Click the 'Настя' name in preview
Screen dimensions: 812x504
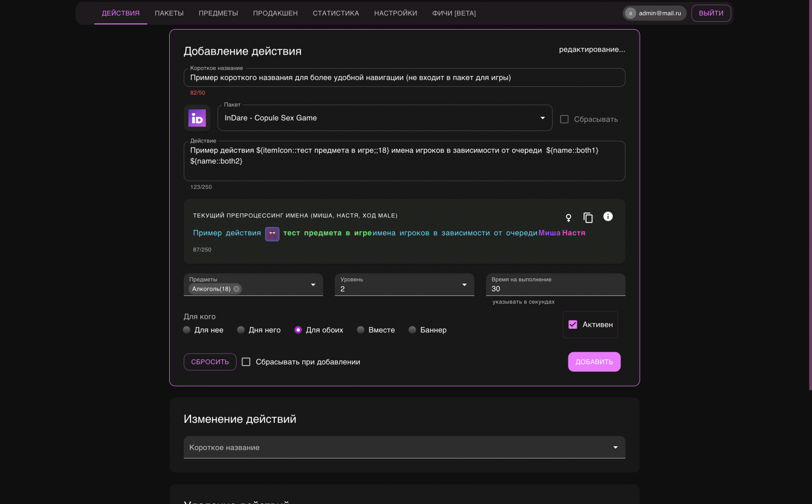click(574, 233)
